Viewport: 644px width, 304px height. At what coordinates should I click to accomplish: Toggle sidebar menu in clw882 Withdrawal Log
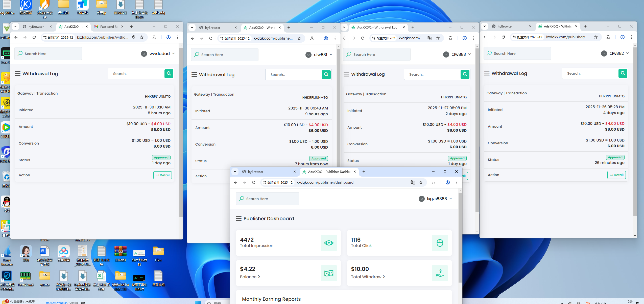(487, 73)
